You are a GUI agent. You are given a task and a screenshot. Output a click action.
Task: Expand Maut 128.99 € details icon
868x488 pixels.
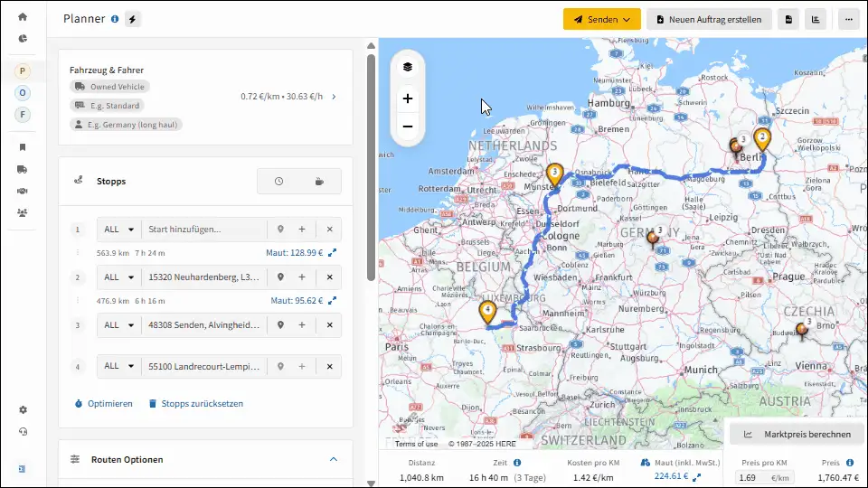[x=332, y=253]
